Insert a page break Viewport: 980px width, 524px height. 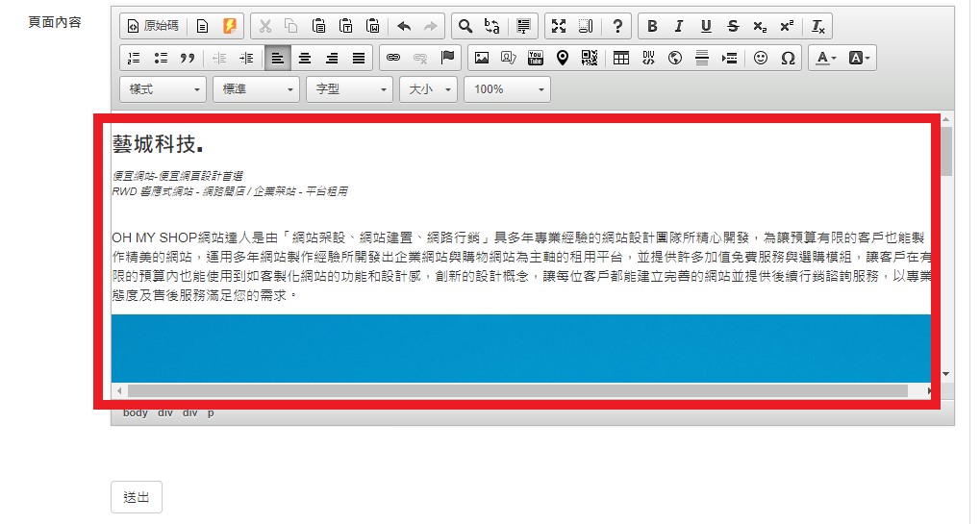729,58
